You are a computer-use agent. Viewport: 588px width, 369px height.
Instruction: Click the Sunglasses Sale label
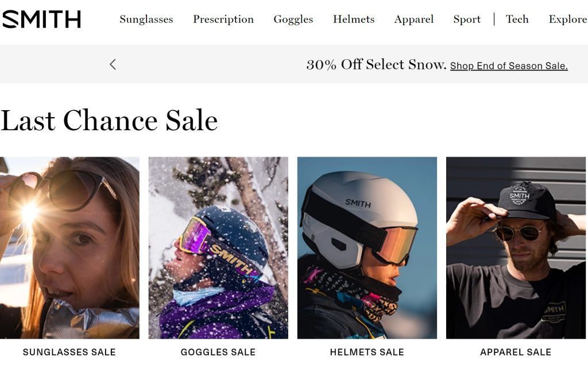pyautogui.click(x=69, y=352)
